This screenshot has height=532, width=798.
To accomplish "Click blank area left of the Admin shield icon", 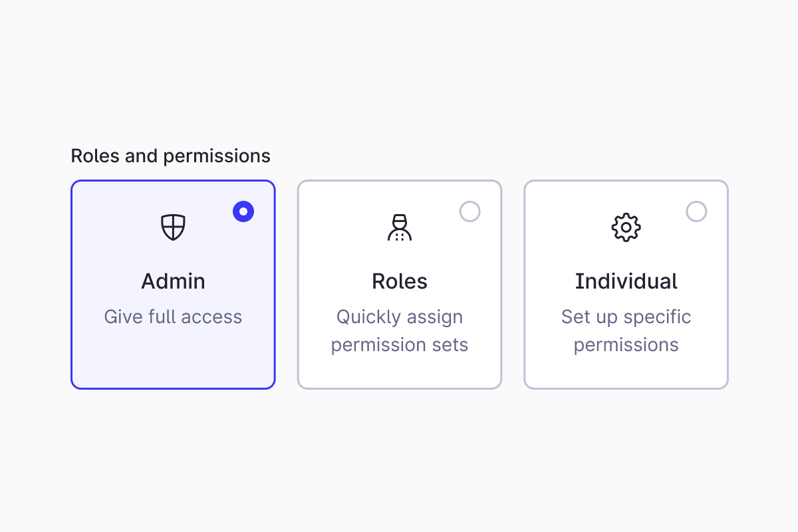I will 113,227.
